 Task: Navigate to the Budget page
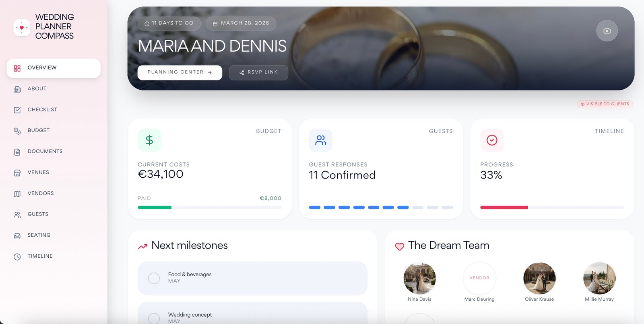click(x=54, y=131)
